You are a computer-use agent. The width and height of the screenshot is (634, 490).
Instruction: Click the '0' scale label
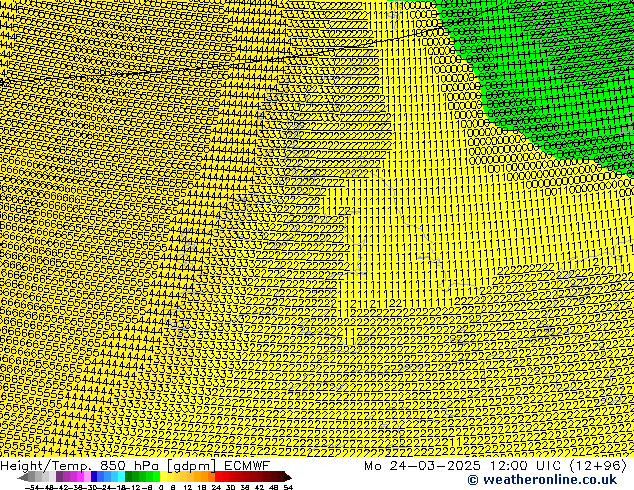tap(161, 487)
